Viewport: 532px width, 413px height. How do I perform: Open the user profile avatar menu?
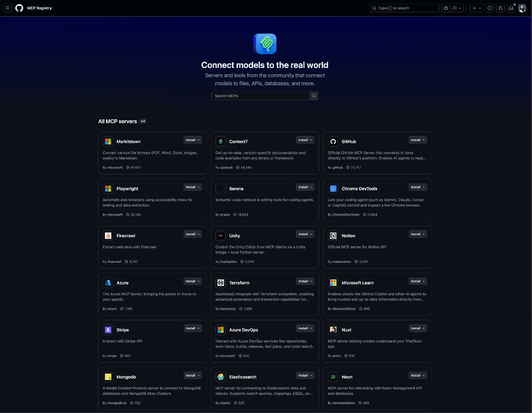click(522, 8)
